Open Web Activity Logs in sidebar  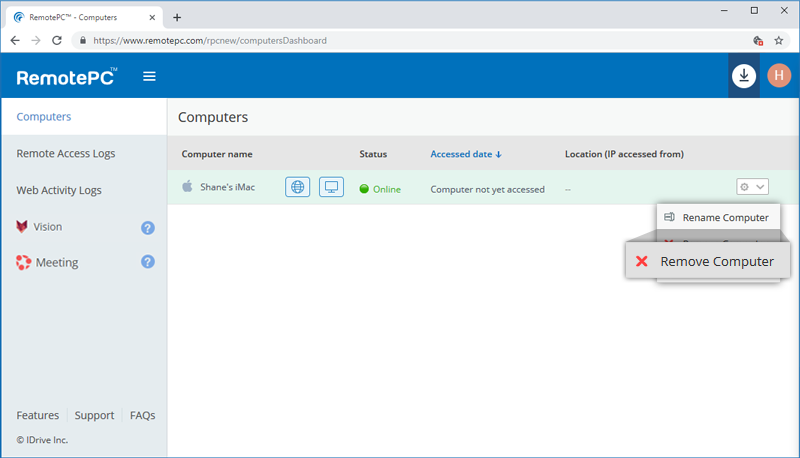pyautogui.click(x=59, y=190)
